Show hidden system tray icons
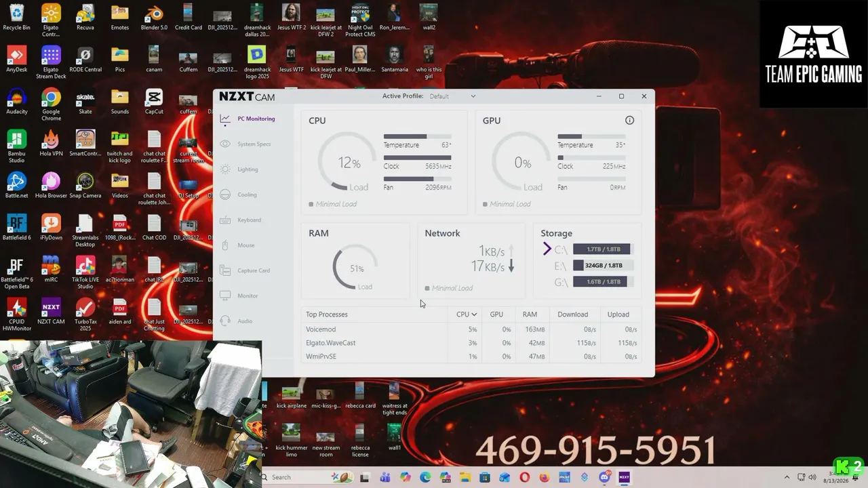Image resolution: width=868 pixels, height=488 pixels. (x=787, y=477)
